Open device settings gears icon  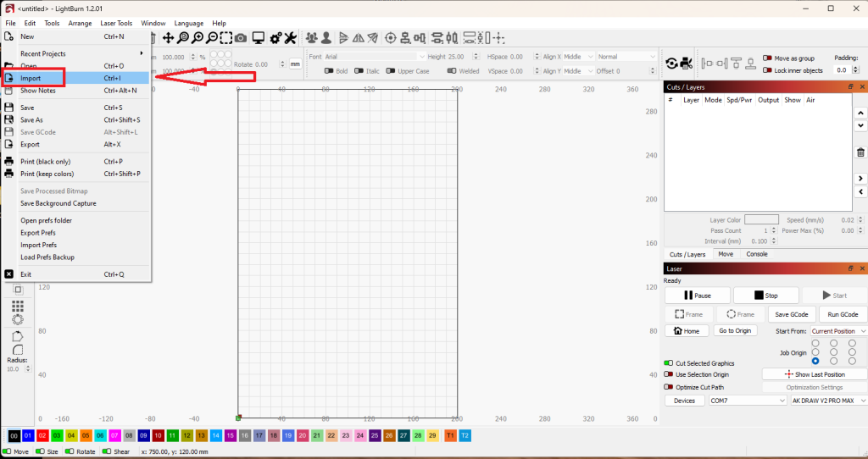275,38
